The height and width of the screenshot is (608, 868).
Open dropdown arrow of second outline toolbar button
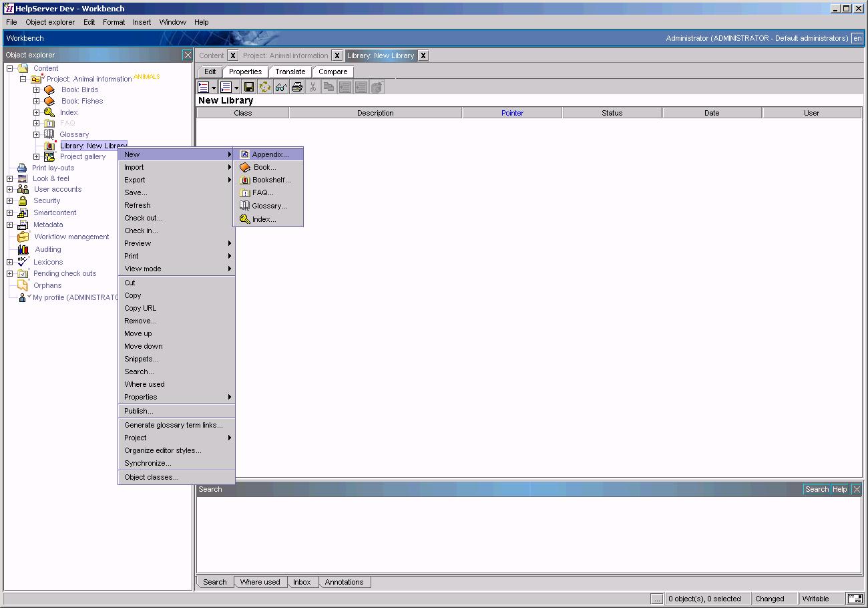pyautogui.click(x=236, y=88)
